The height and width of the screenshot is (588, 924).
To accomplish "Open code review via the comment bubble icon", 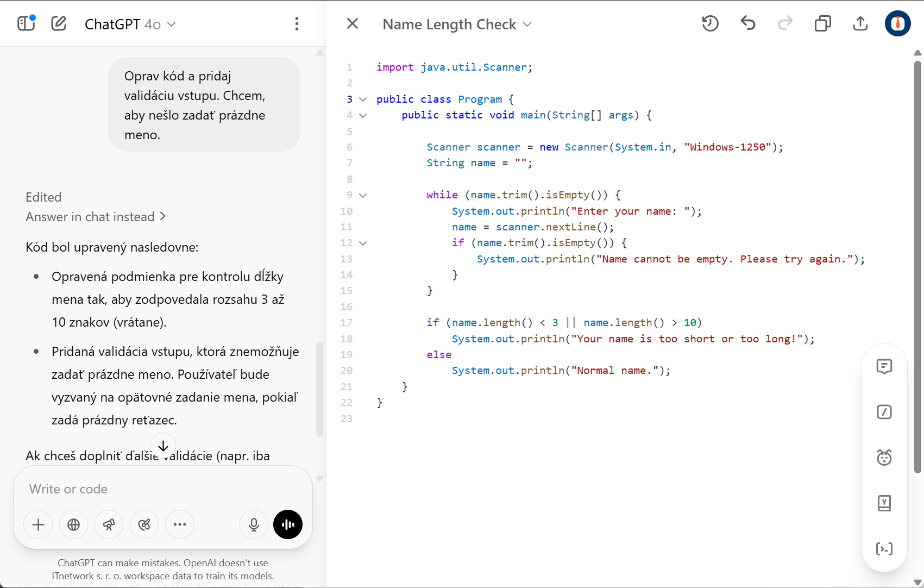I will tap(884, 366).
